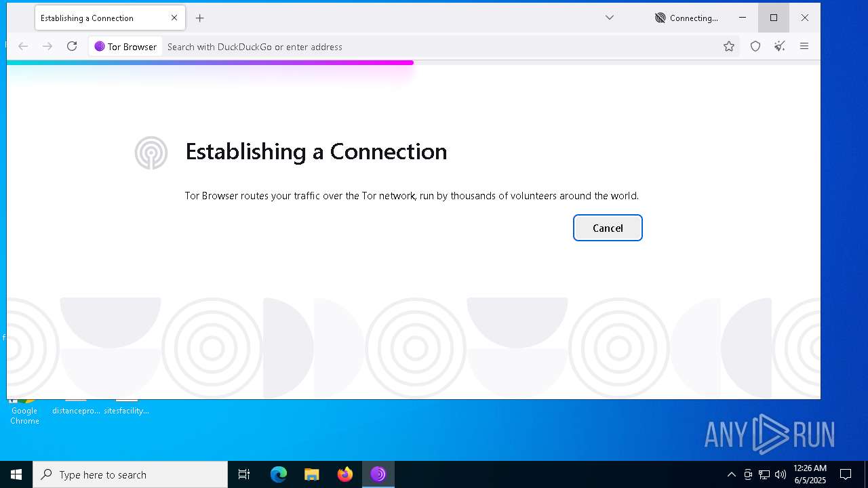
Task: Open a new tab with plus
Action: (x=199, y=18)
